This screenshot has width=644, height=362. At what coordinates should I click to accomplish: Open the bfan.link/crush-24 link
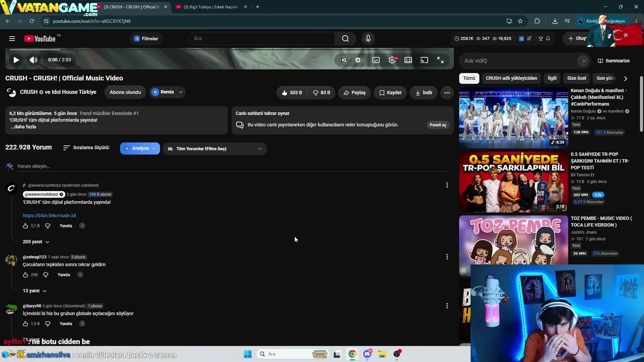pyautogui.click(x=49, y=216)
